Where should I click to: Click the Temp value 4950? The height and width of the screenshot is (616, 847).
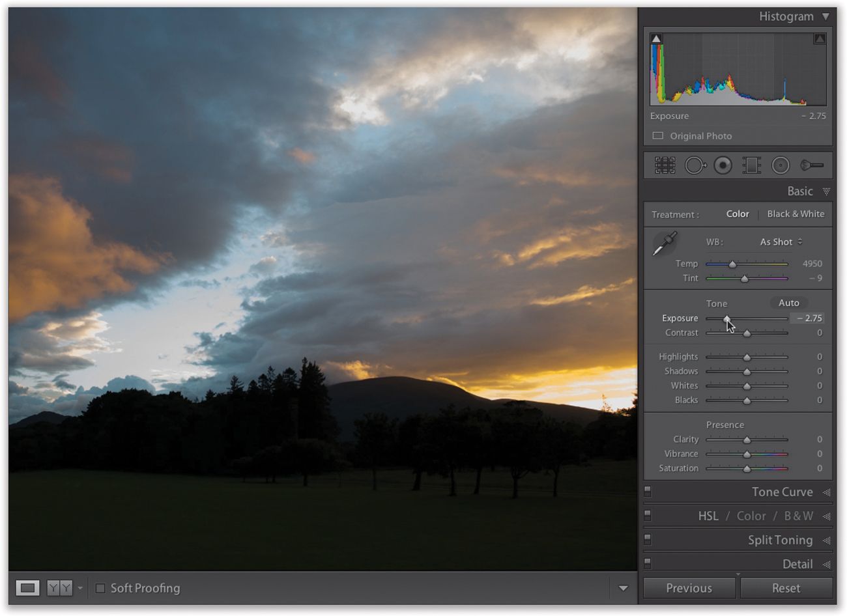[812, 264]
